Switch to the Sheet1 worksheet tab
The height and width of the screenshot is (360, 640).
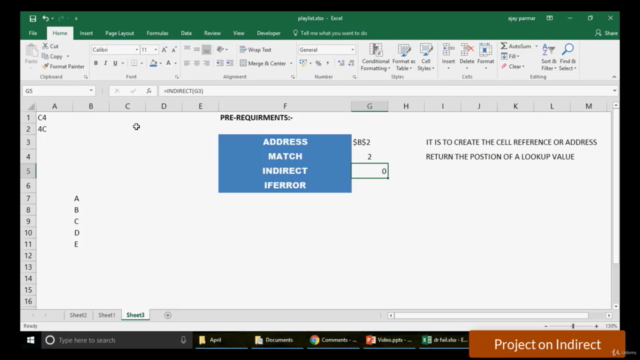pyautogui.click(x=107, y=315)
